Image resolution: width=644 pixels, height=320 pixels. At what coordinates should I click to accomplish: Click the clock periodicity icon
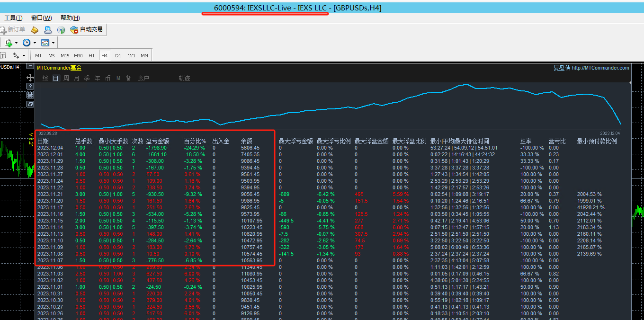(x=27, y=43)
